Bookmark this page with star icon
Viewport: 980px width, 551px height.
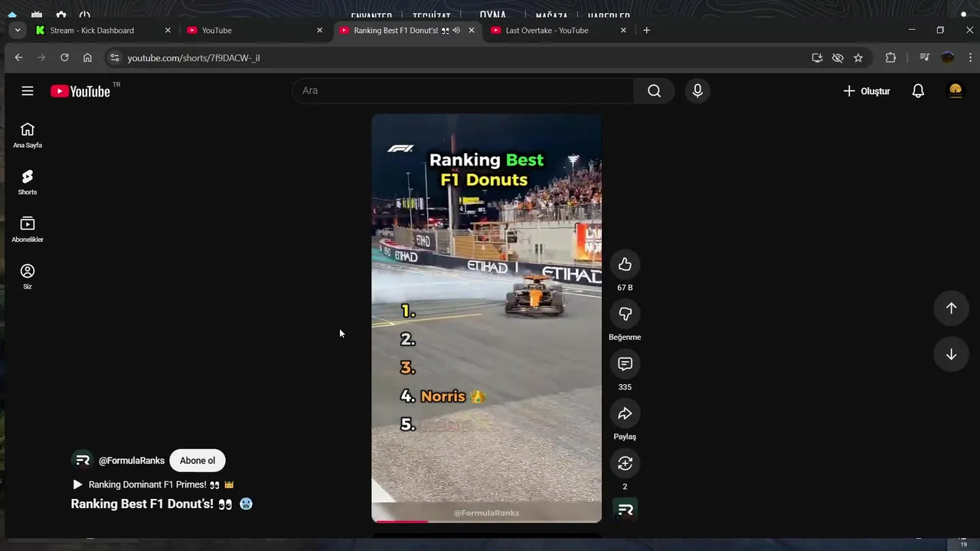coord(858,57)
